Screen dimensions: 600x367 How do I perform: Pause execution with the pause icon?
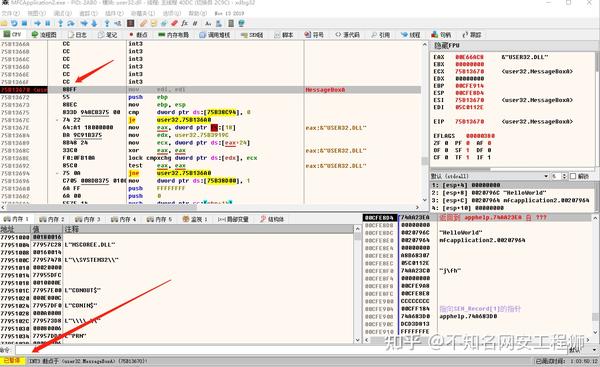coord(48,23)
